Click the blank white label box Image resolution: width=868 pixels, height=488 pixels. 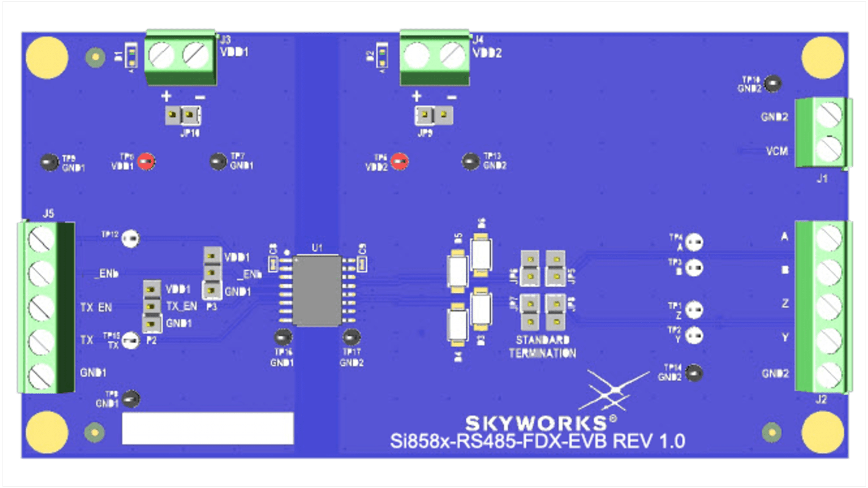point(208,428)
